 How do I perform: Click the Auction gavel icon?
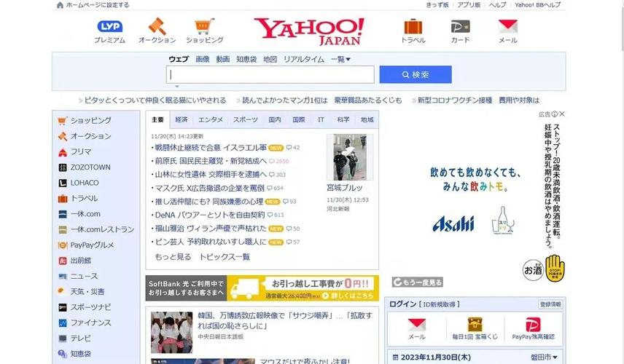tap(157, 27)
